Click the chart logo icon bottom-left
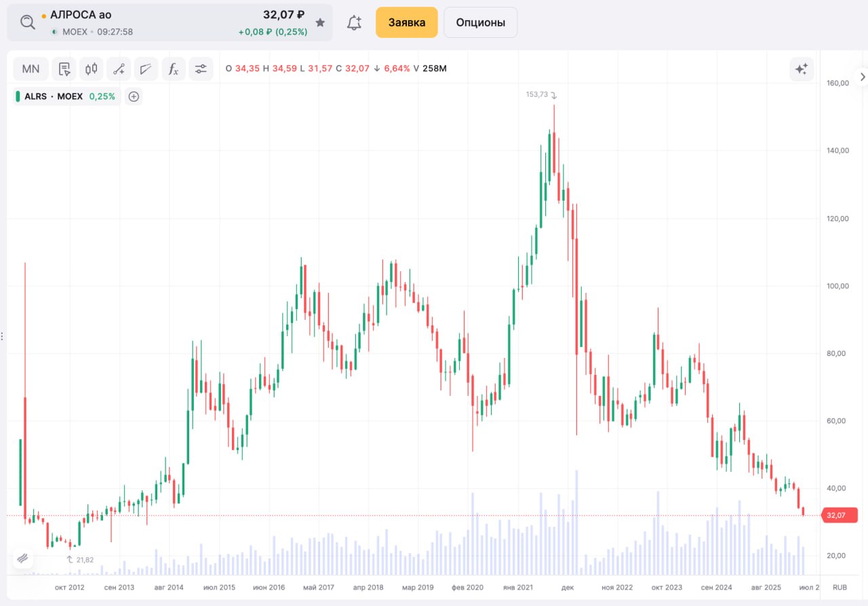 pos(22,558)
